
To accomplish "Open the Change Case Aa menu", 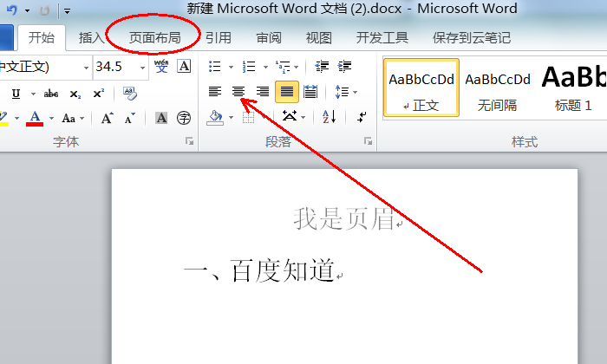I will pos(72,118).
